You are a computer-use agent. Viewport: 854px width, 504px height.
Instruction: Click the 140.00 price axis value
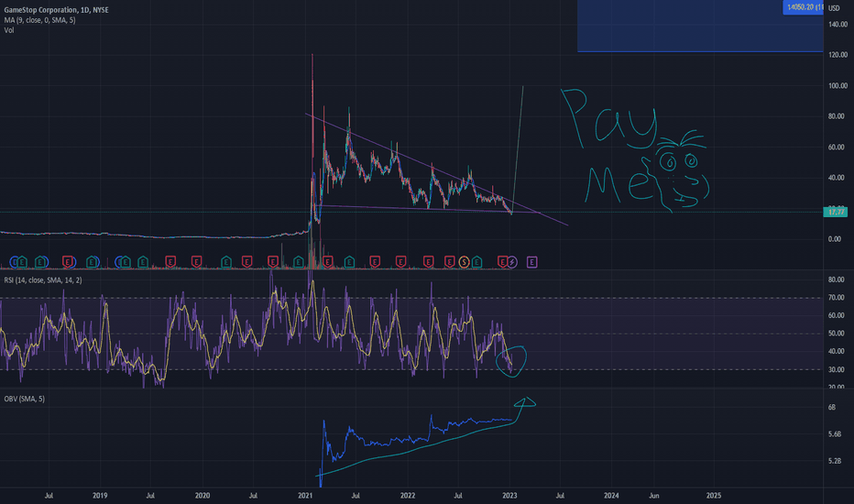pos(838,25)
